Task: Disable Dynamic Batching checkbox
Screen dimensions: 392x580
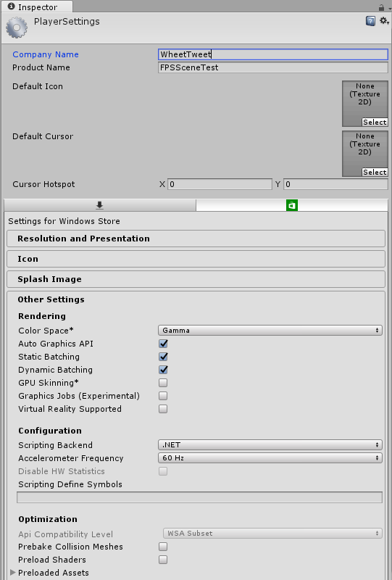Action: pyautogui.click(x=163, y=370)
